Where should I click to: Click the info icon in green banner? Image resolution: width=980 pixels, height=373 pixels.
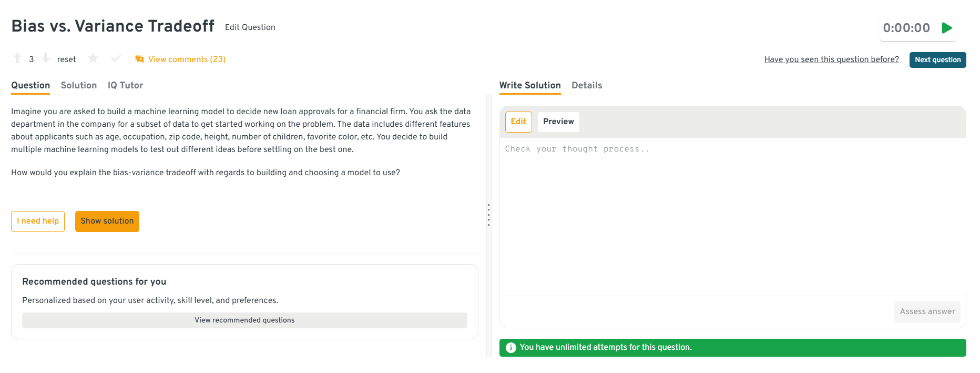511,348
